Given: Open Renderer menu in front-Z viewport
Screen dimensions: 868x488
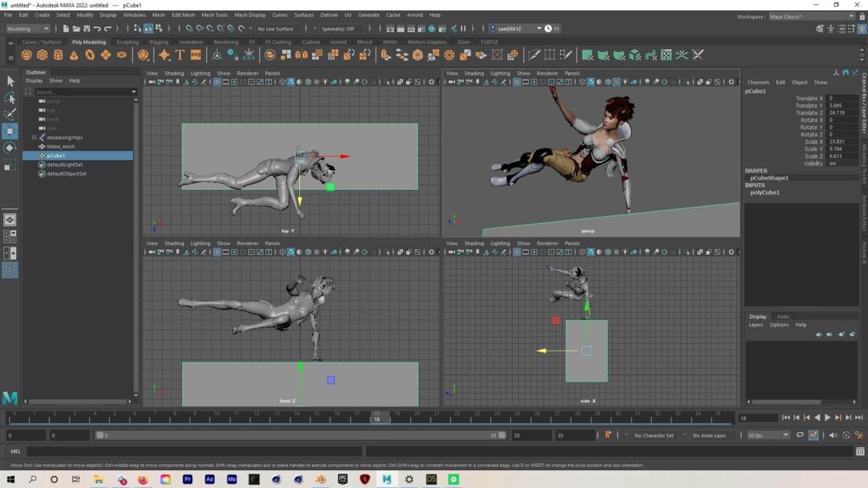Looking at the screenshot, I should pos(248,243).
